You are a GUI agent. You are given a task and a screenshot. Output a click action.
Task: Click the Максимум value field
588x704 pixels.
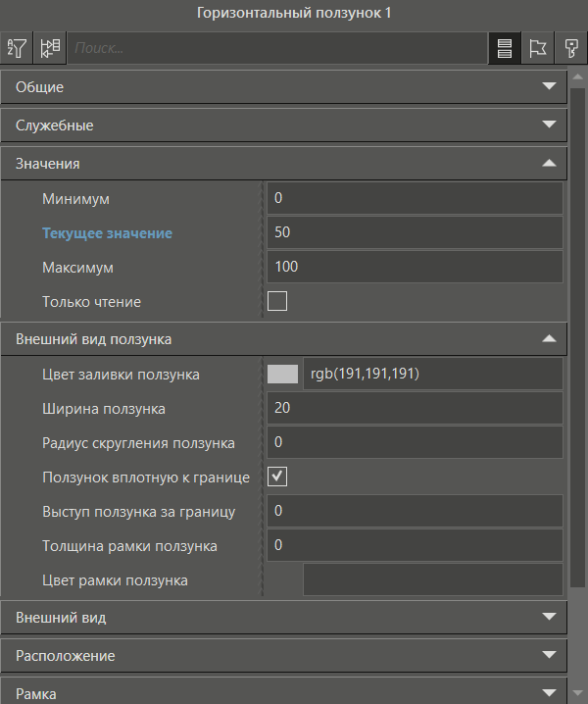pos(414,267)
